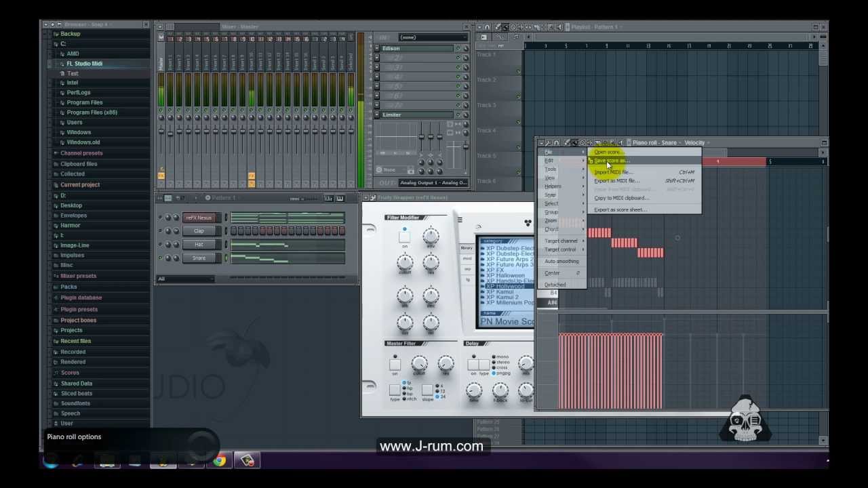Select the magnet snap icon in playlist toolbar
The width and height of the screenshot is (868, 488).
(486, 26)
